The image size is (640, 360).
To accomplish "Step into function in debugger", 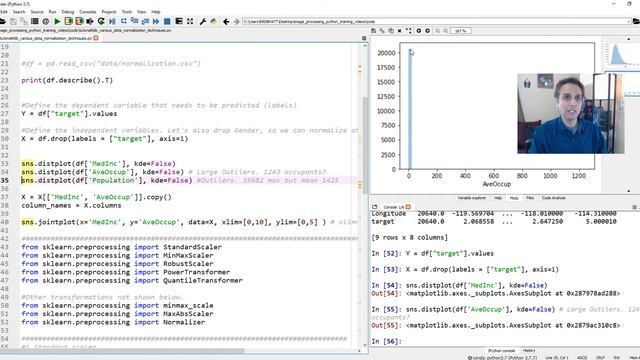I will (134, 21).
